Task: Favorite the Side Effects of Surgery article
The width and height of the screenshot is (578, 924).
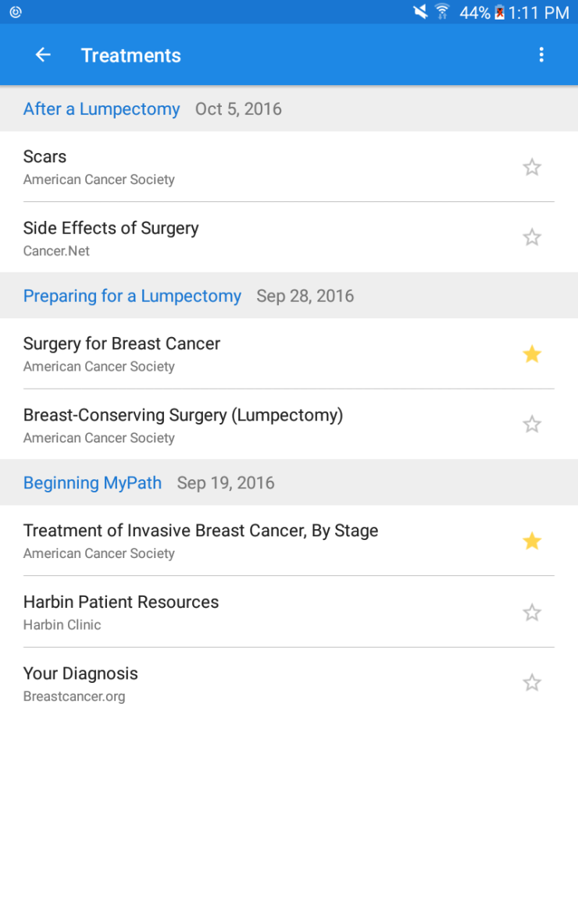Action: [532, 237]
